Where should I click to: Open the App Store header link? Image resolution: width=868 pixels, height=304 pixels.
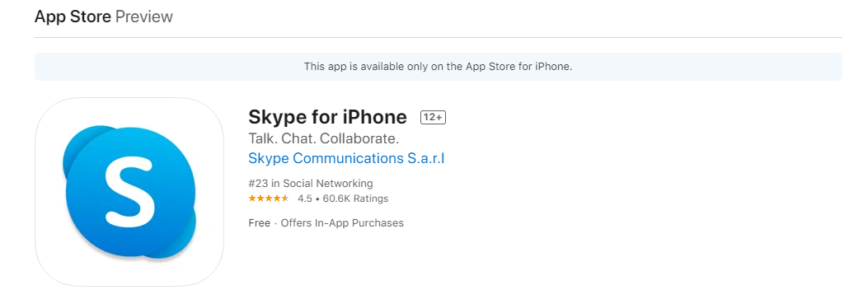click(x=73, y=16)
